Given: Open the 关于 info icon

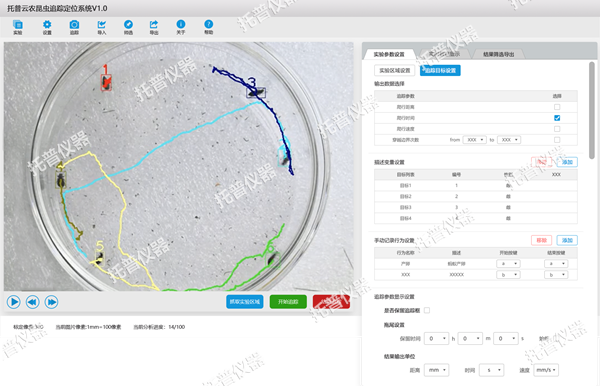Looking at the screenshot, I should tap(181, 27).
